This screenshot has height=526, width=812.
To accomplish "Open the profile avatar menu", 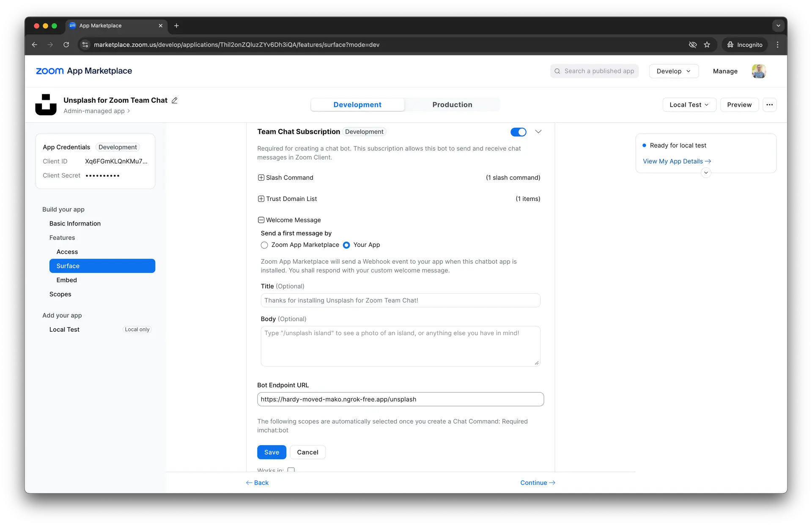I will pyautogui.click(x=759, y=71).
